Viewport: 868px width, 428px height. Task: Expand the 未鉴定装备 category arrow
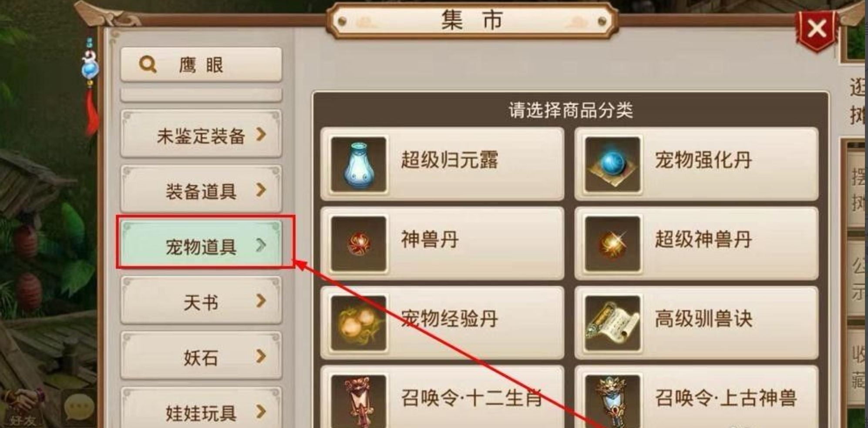[261, 134]
